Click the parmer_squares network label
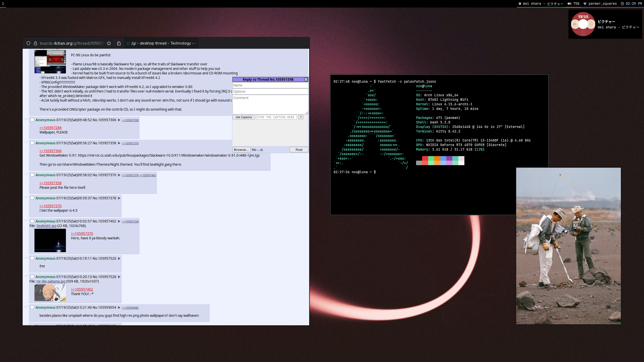The width and height of the screenshot is (644, 362). (x=602, y=4)
